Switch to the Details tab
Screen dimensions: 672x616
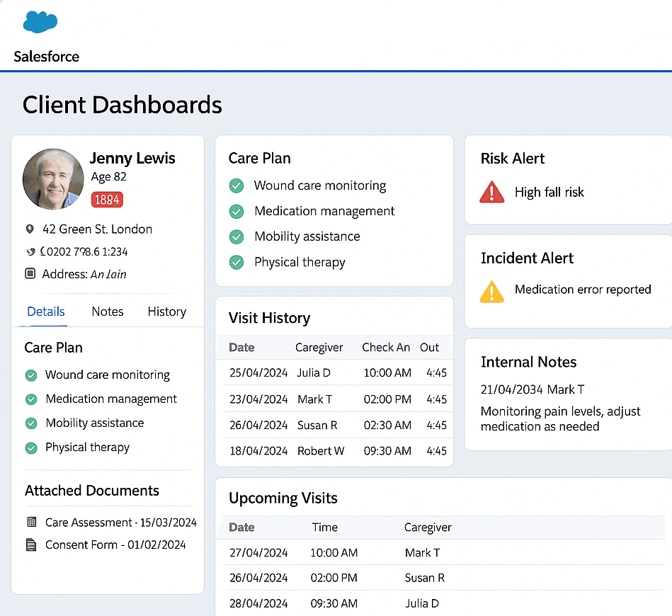click(x=46, y=312)
